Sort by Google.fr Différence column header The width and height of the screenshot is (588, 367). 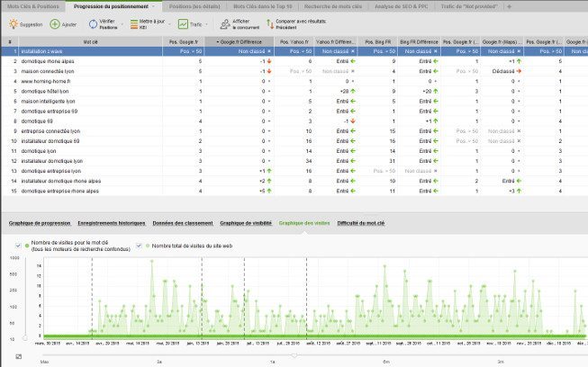[x=240, y=42]
